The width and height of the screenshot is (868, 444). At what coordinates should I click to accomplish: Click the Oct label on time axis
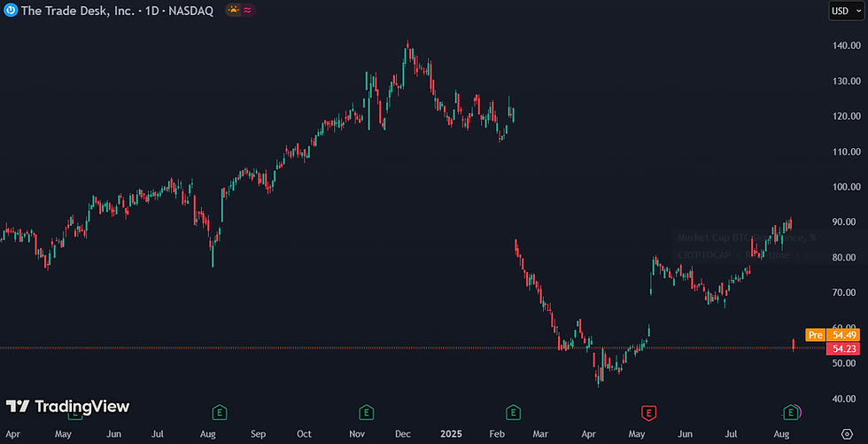304,433
